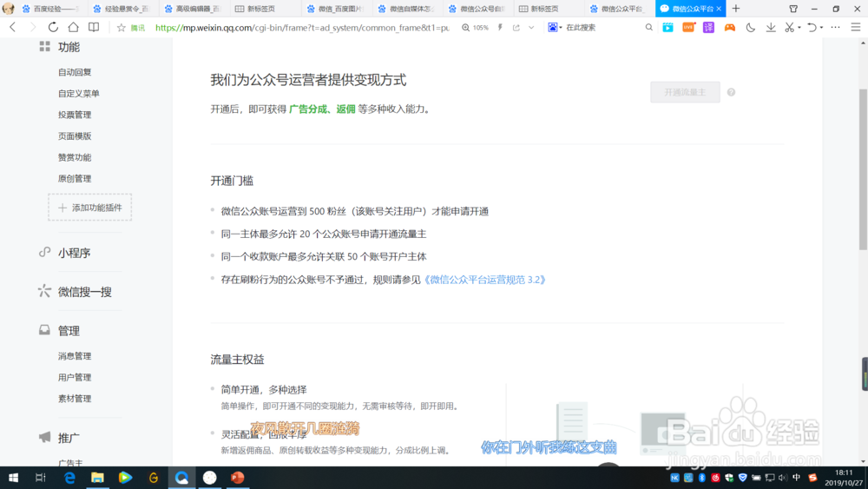Screen dimensions: 868x489
Task: Click '添加功能插件' add plugin button
Action: [x=89, y=208]
